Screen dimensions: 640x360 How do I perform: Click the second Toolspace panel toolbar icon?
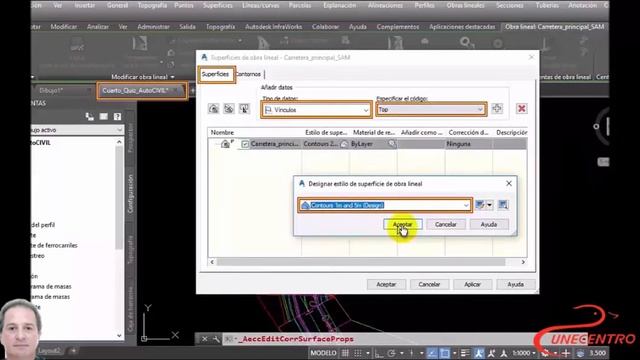[104, 117]
